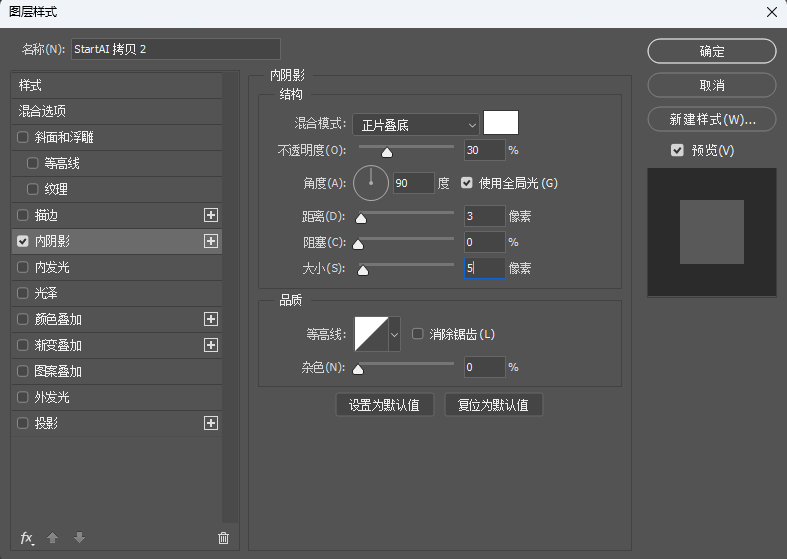
Task: Enable the 外发光 checkbox
Action: click(23, 397)
